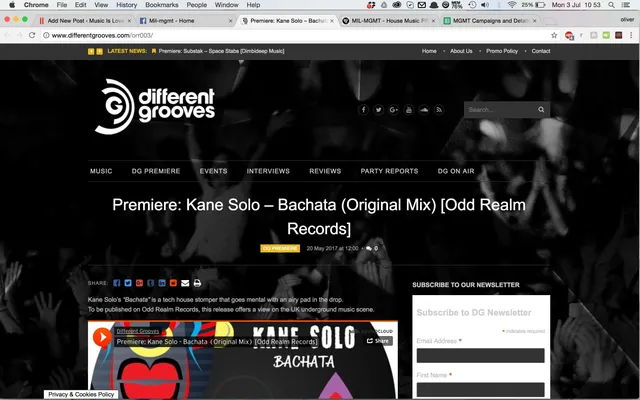
Task: Open SoundCloud track title Premiere: Kane Solo
Action: [x=217, y=342]
